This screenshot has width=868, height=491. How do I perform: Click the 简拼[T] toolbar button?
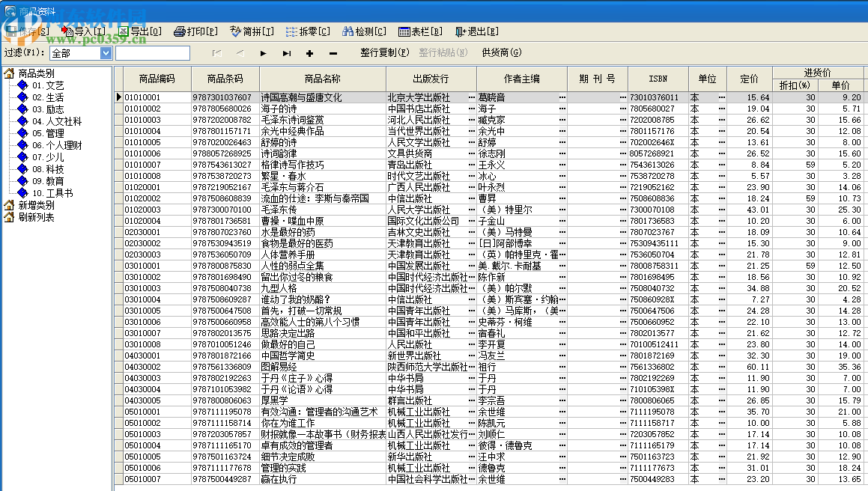tap(252, 31)
